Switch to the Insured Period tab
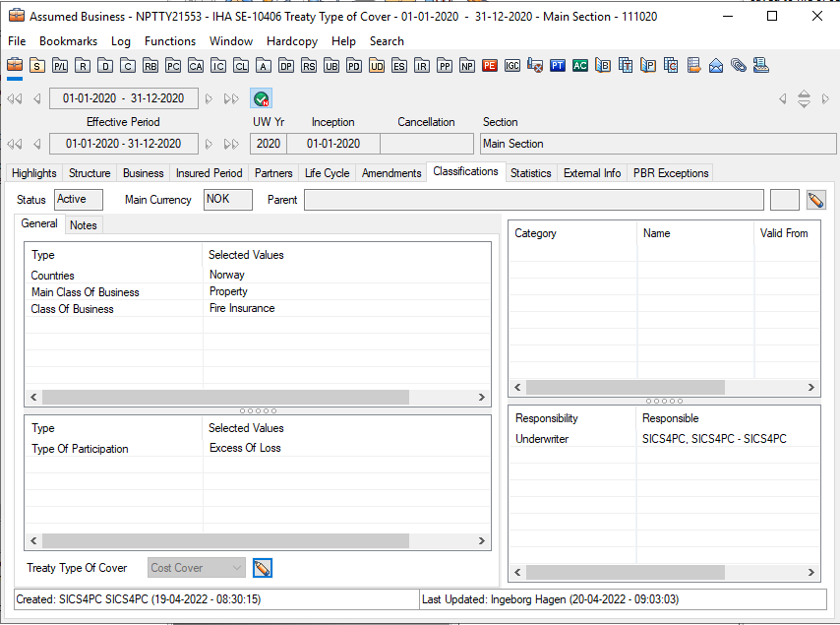The width and height of the screenshot is (840, 625). tap(209, 173)
